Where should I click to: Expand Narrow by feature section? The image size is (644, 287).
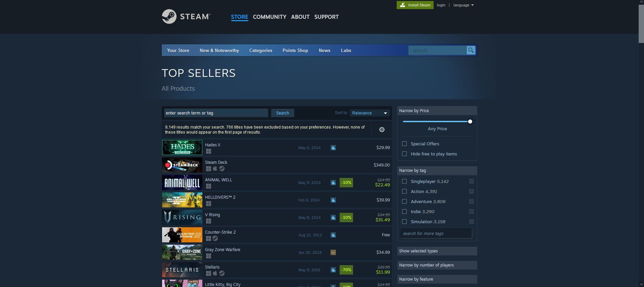point(437,279)
